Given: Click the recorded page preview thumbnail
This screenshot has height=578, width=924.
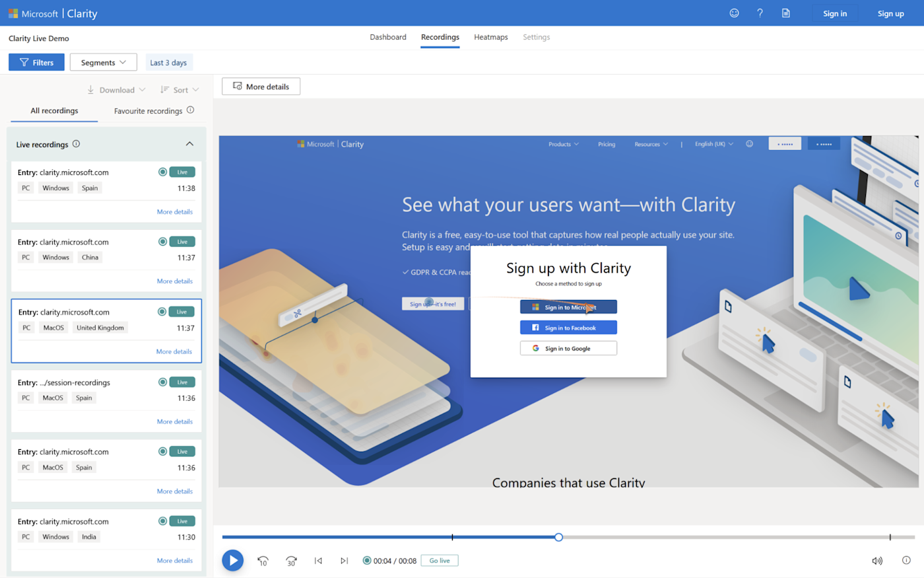Looking at the screenshot, I should [568, 312].
